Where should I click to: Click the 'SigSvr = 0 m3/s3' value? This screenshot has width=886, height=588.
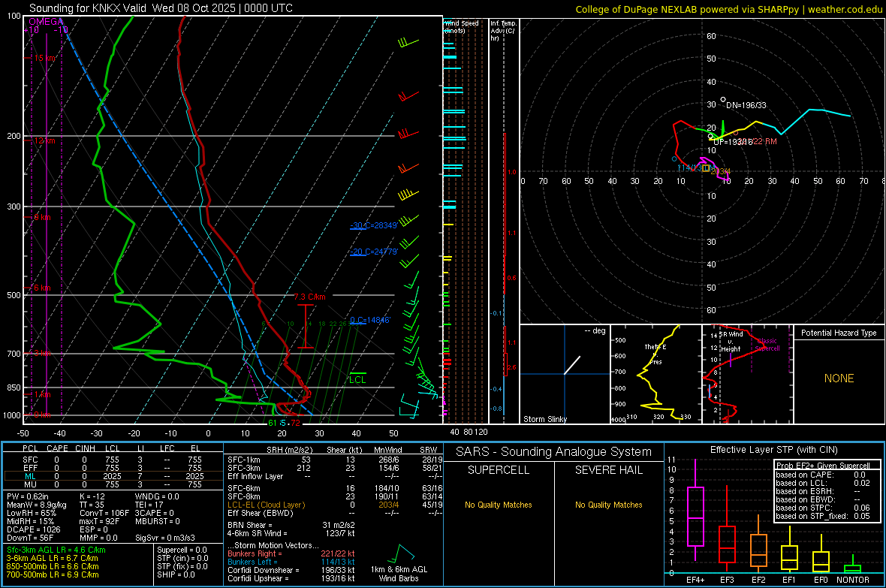pyautogui.click(x=165, y=538)
